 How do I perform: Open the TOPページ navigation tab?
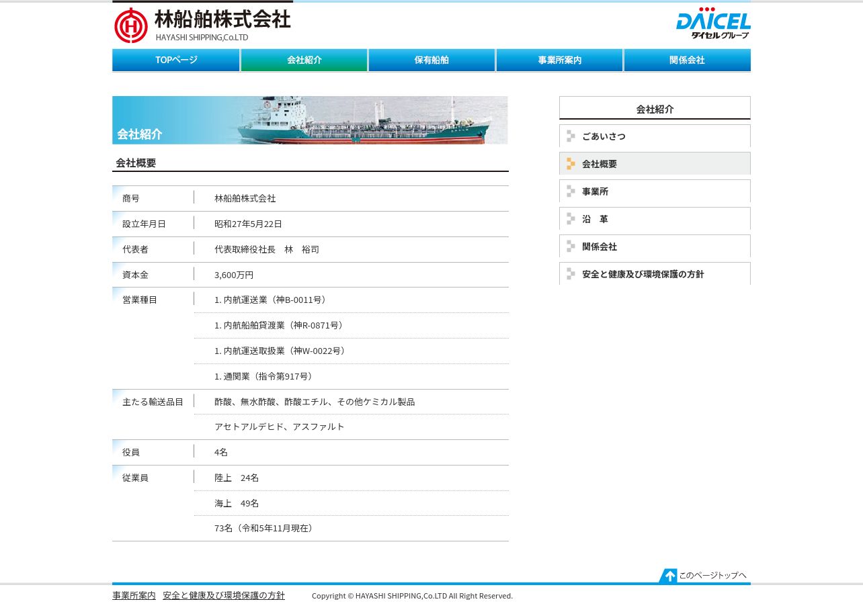coord(176,60)
